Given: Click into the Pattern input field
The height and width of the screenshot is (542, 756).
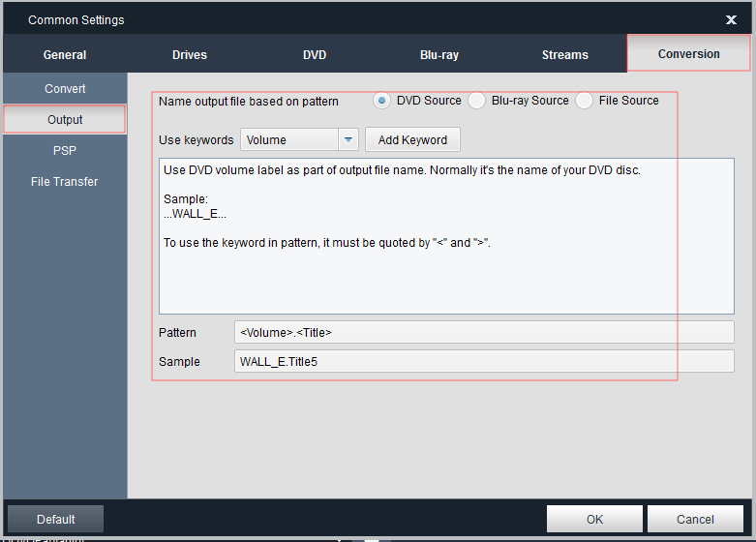Looking at the screenshot, I should pos(484,332).
